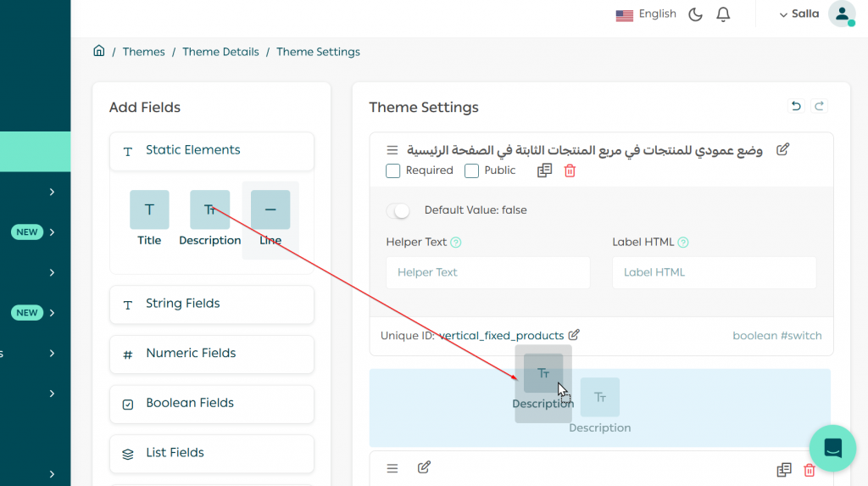Go to Themes breadcrumb link
This screenshot has width=868, height=486.
pyautogui.click(x=143, y=52)
